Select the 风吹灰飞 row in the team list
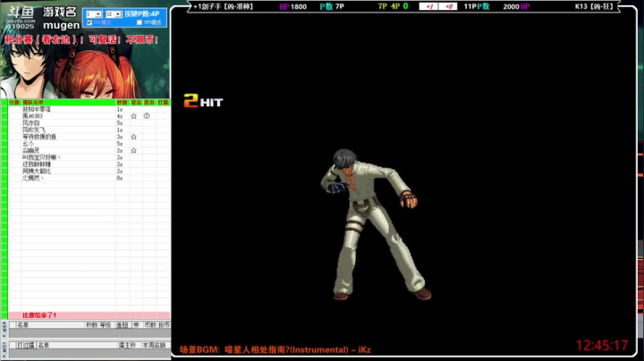The height and width of the screenshot is (361, 644). click(89, 130)
